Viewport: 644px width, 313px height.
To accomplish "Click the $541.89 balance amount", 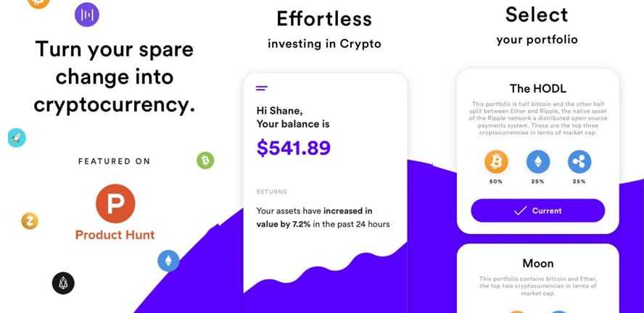I will 293,148.
